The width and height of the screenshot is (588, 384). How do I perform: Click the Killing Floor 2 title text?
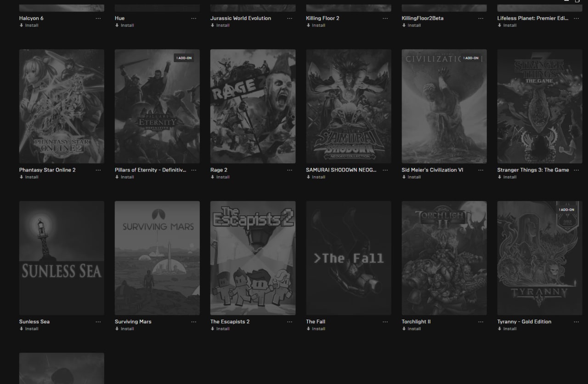(x=322, y=18)
